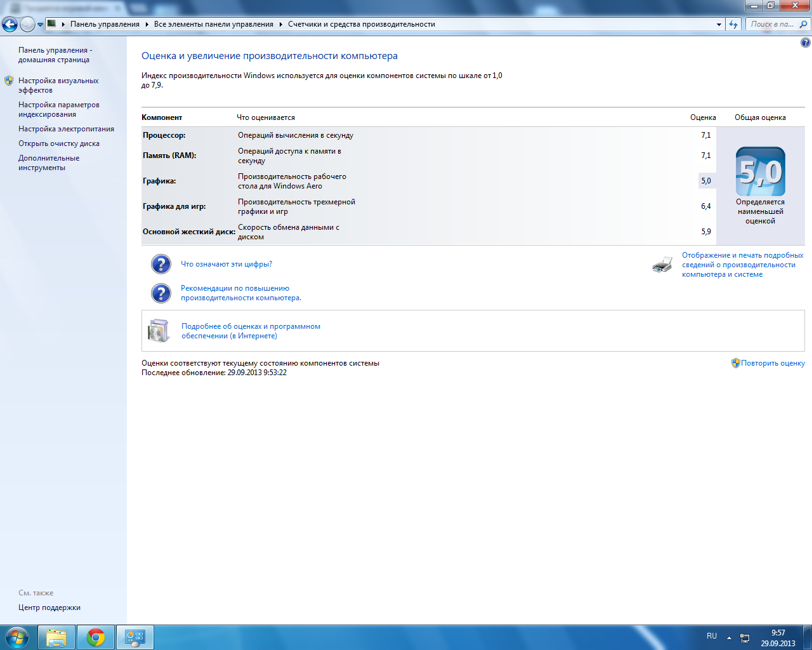Screen dimensions: 812x650
Task: Open Windows Explorer from the taskbar
Action: pos(56,637)
